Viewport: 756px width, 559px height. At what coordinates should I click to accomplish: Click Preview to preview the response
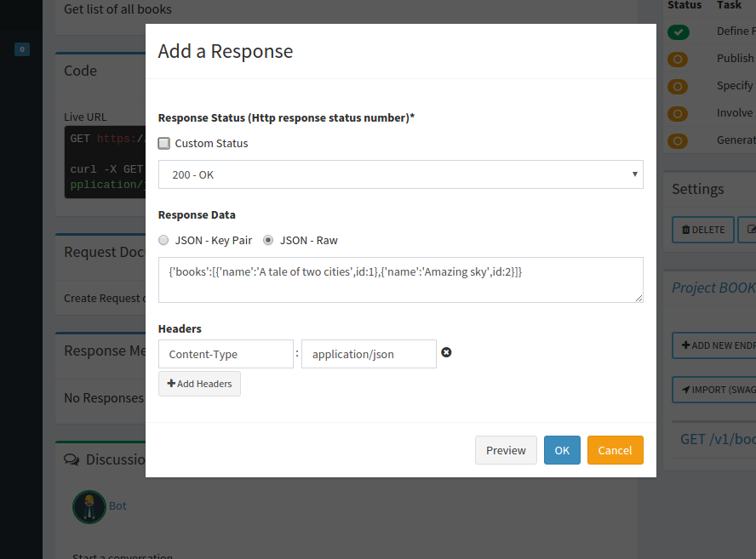506,450
